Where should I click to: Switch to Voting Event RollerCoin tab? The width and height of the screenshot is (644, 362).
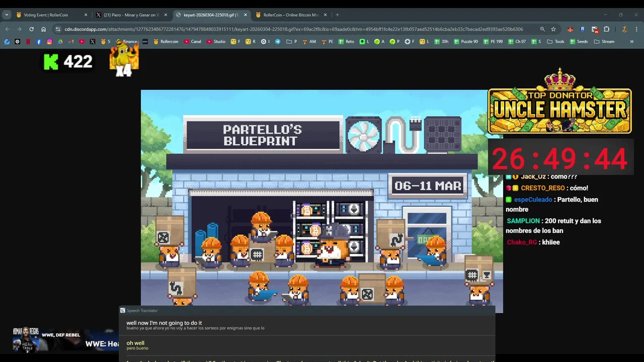coord(51,15)
